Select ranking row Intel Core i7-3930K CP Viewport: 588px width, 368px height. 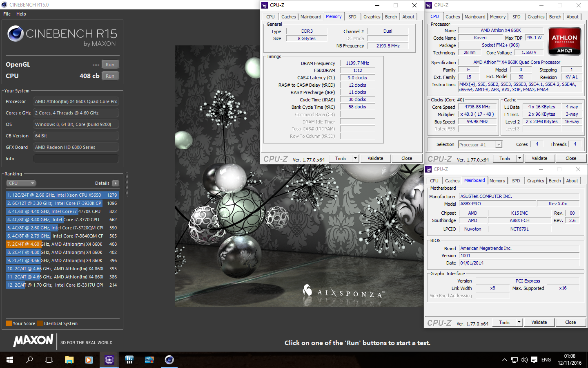[x=62, y=203]
